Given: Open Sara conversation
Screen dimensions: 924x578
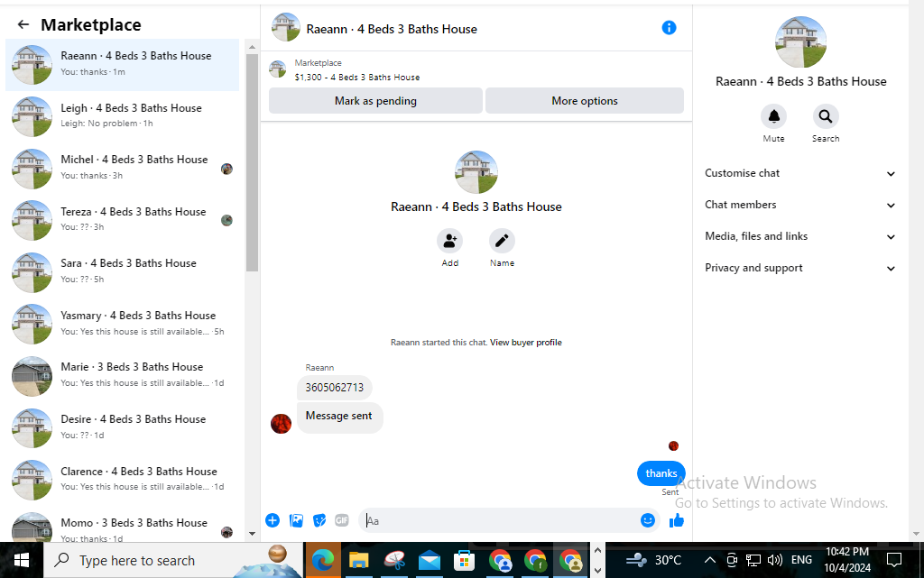Looking at the screenshot, I should 123,271.
